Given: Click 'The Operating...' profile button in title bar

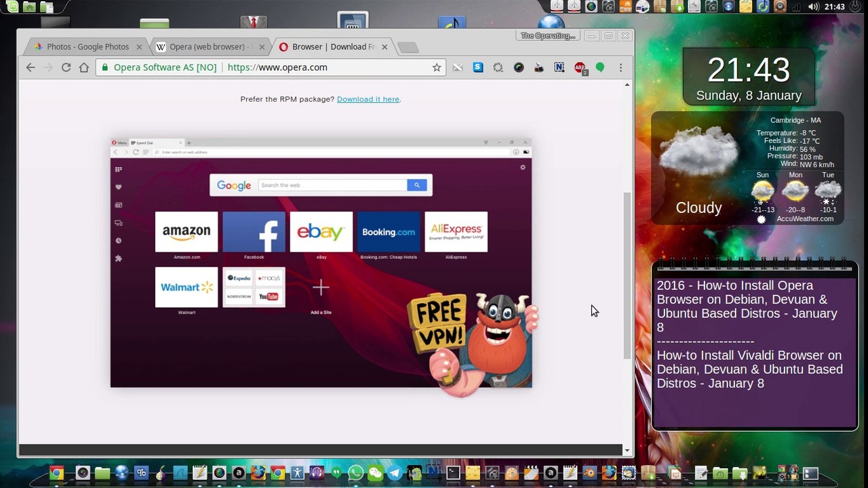Looking at the screenshot, I should 548,35.
